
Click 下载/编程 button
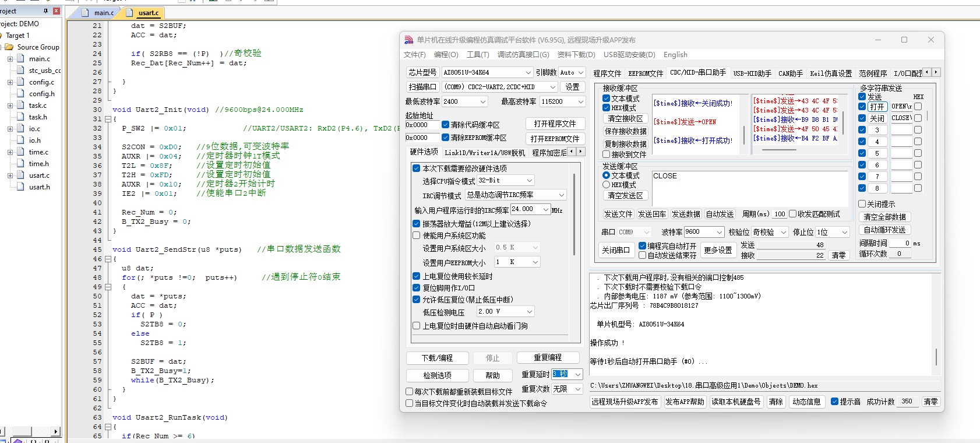coord(438,358)
